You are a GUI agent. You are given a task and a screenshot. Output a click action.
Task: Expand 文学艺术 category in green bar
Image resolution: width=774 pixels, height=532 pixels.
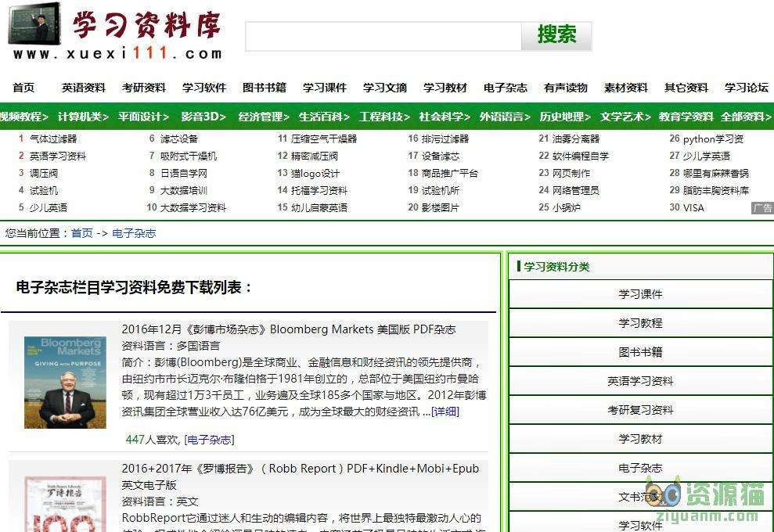pos(625,117)
